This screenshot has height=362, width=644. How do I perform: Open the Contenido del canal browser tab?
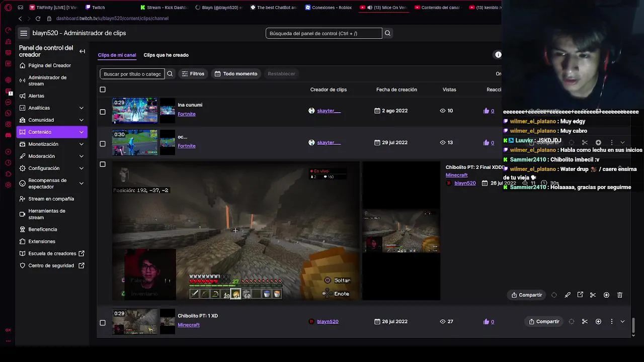point(437,8)
